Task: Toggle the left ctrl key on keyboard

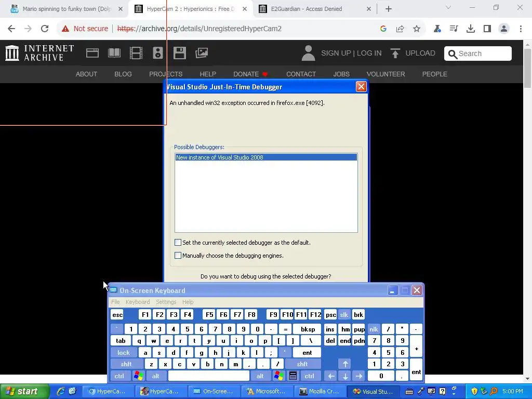Action: pyautogui.click(x=119, y=376)
